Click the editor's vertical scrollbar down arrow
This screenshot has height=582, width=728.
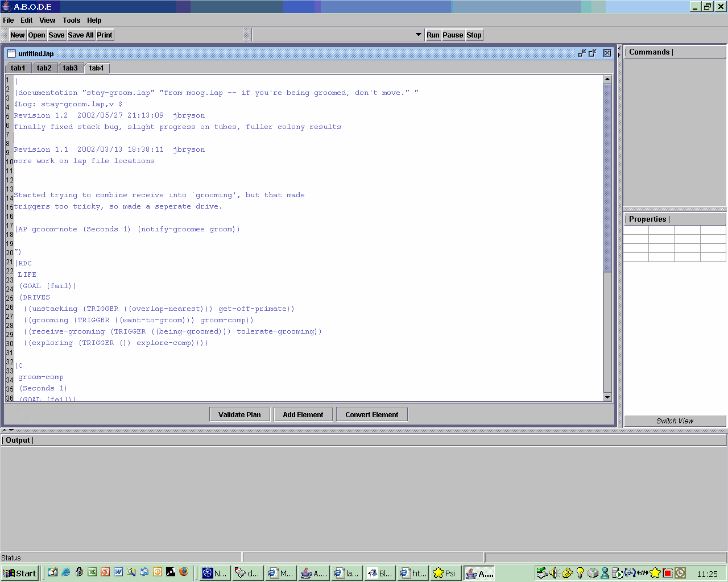tap(607, 397)
